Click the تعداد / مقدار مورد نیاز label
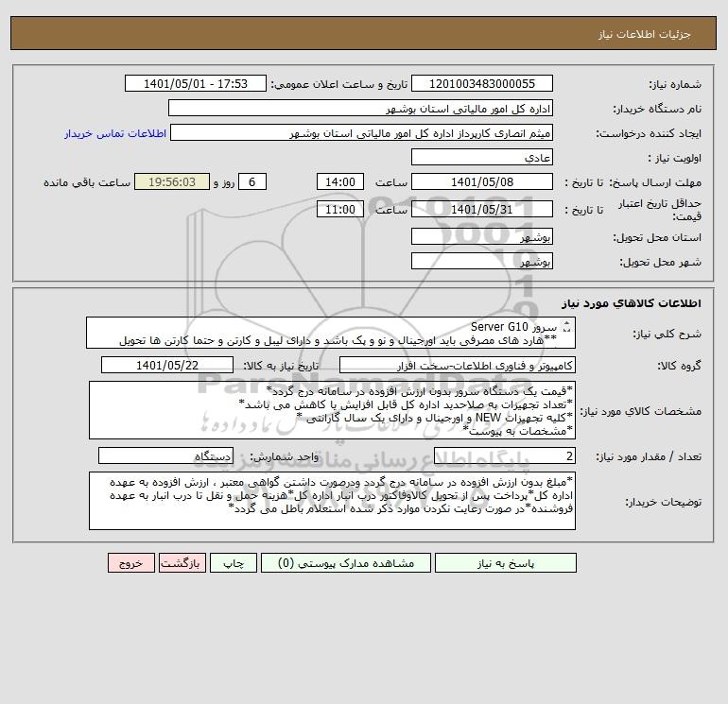The width and height of the screenshot is (728, 704). pos(649,456)
